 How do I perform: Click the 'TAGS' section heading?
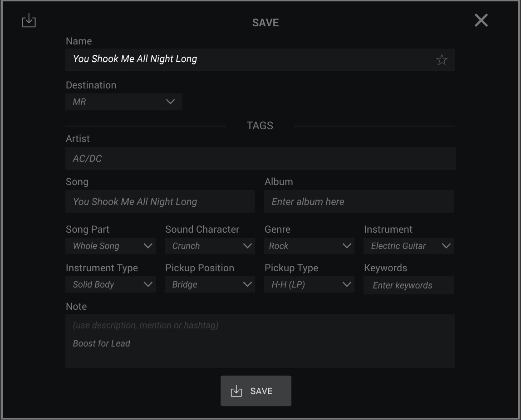point(260,126)
